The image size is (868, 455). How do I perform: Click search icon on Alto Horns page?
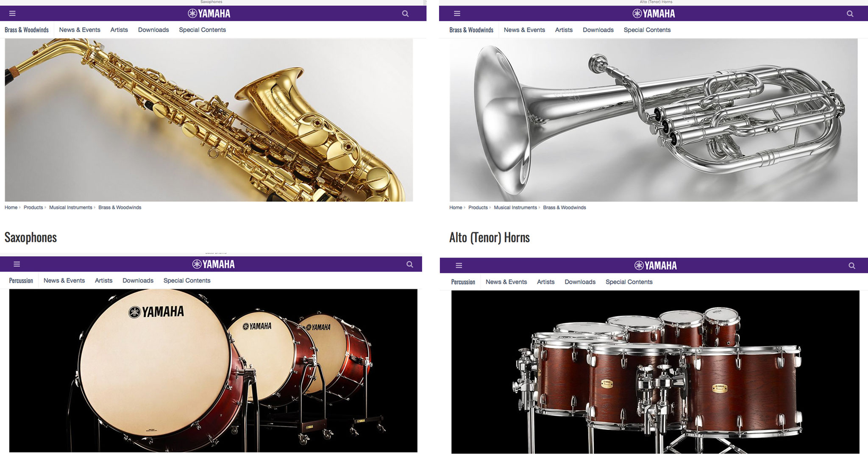pyautogui.click(x=850, y=14)
